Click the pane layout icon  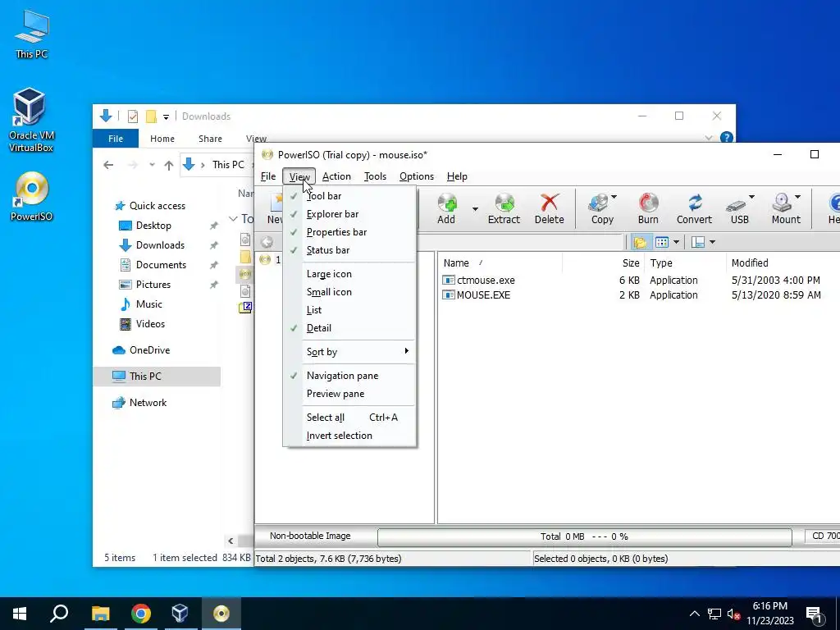697,242
